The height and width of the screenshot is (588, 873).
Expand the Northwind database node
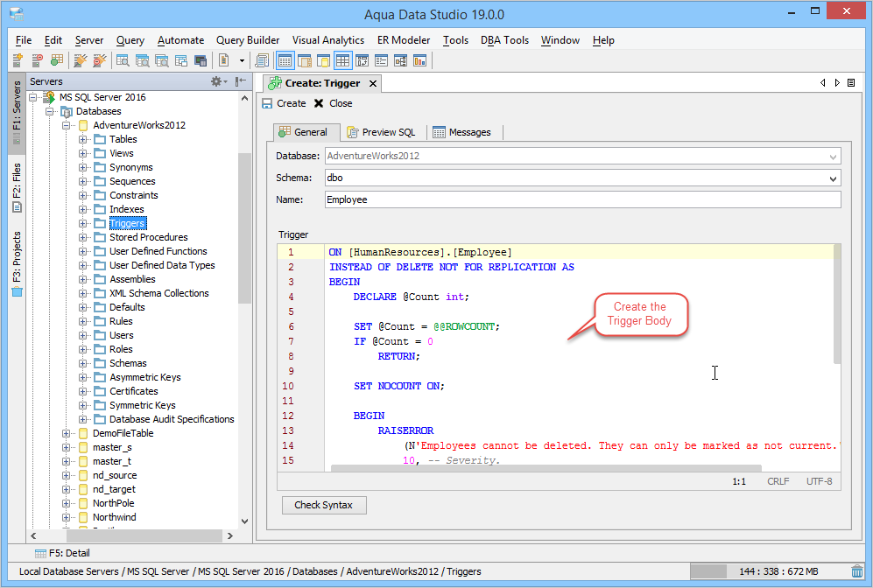(x=67, y=517)
